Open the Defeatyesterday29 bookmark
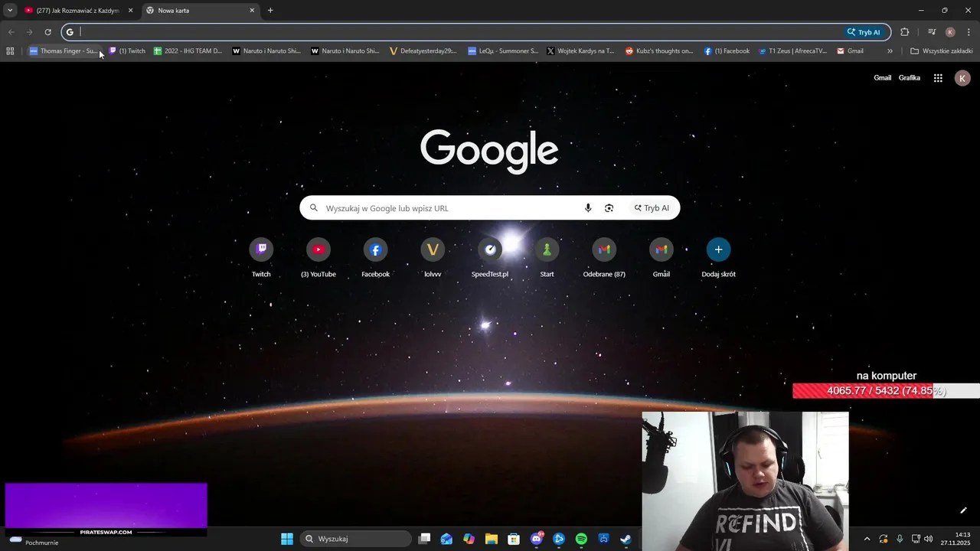980x551 pixels. coord(423,51)
